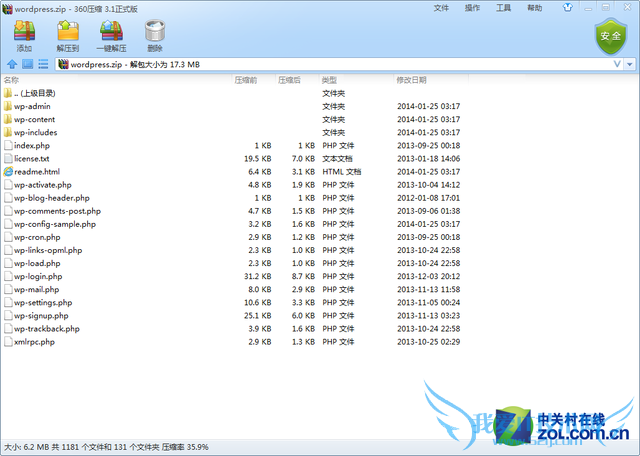Select the wp-load.php file
This screenshot has height=456, width=640.
37,263
